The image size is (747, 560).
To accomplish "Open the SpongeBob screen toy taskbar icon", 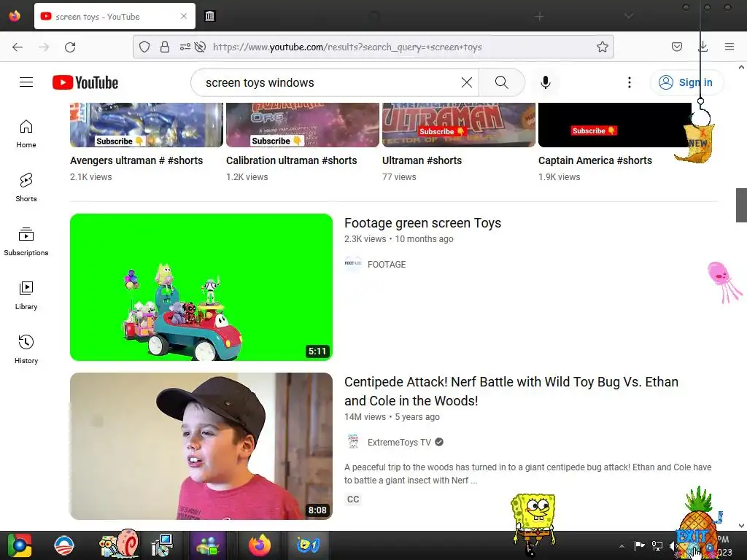I will point(308,545).
